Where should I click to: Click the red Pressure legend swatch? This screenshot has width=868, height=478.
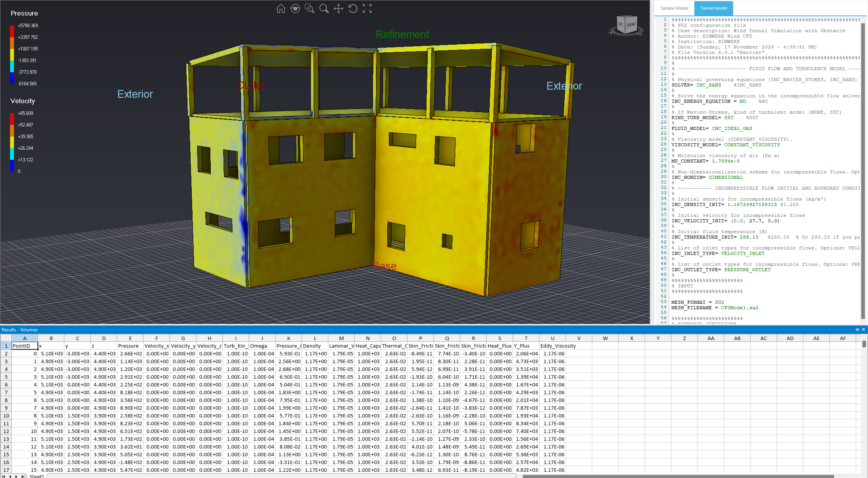(12, 31)
